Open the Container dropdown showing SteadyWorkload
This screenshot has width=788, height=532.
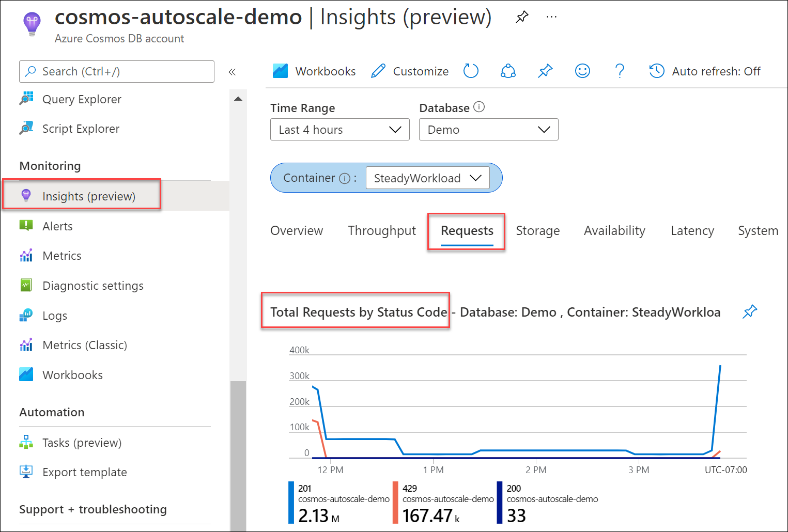tap(427, 178)
